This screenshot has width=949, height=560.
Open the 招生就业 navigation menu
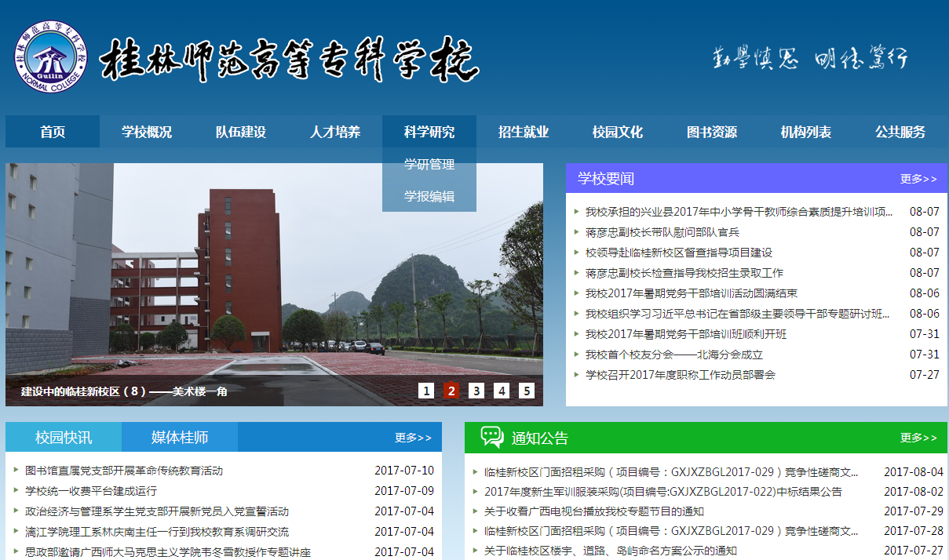click(x=524, y=132)
